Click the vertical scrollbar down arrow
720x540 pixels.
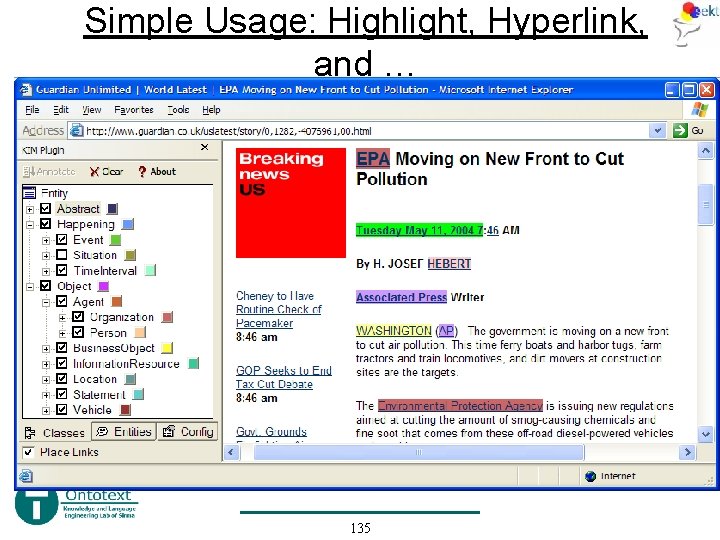coord(706,433)
